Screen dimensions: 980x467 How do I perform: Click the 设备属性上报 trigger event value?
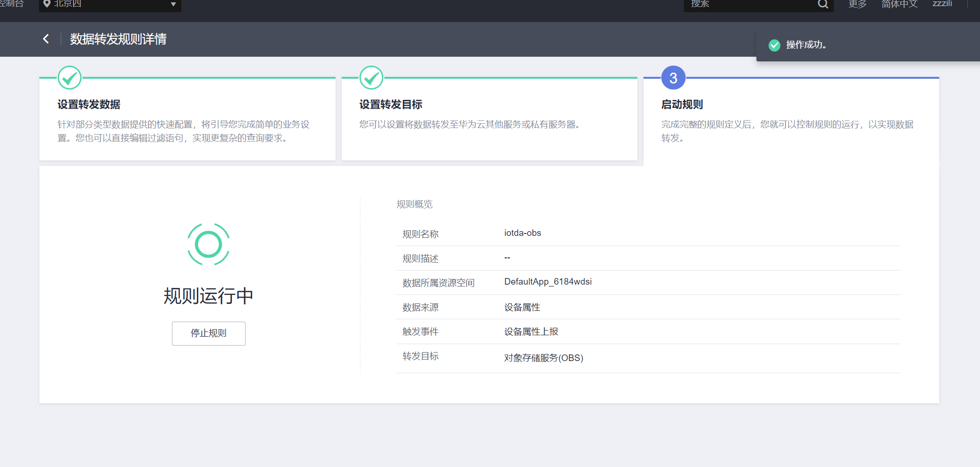(531, 331)
